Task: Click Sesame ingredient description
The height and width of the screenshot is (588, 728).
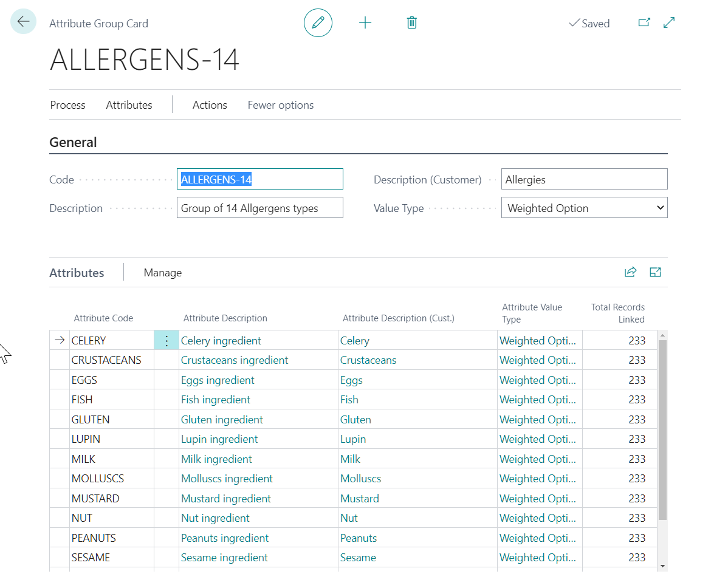Action: tap(224, 558)
